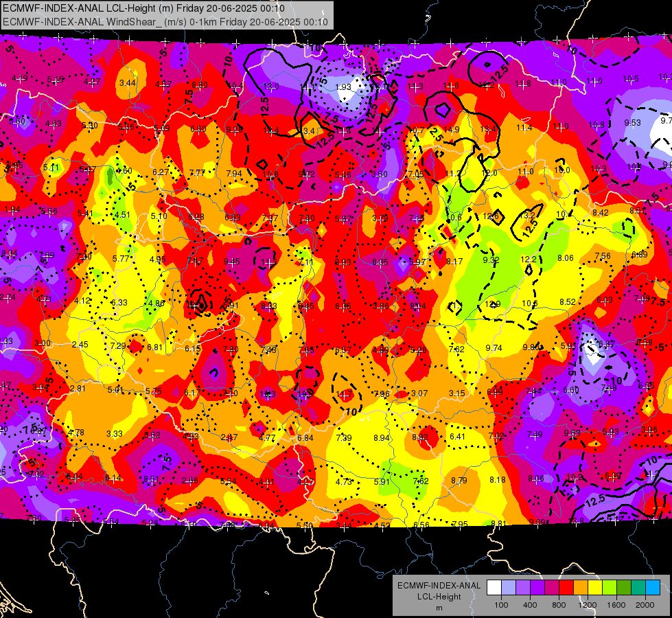The image size is (672, 618).
Task: Click the white swatch in the legend
Action: 494,588
